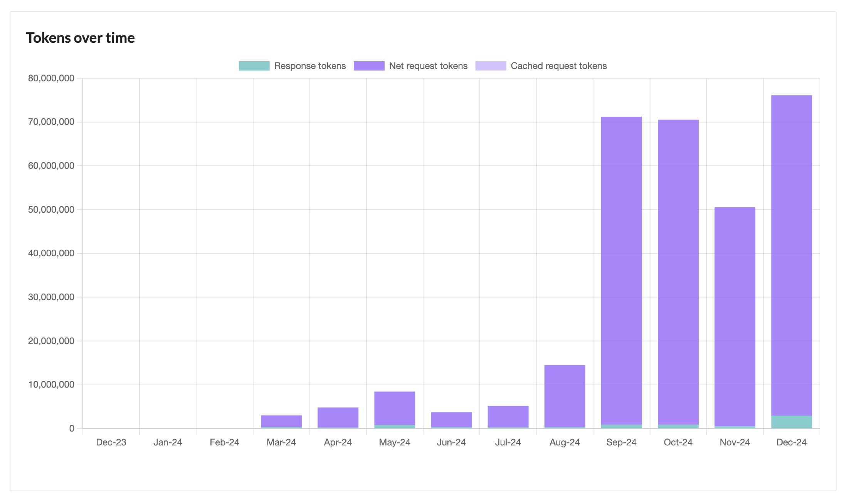Click the 80,000,000 y-axis label
This screenshot has height=504, width=847.
pos(51,78)
